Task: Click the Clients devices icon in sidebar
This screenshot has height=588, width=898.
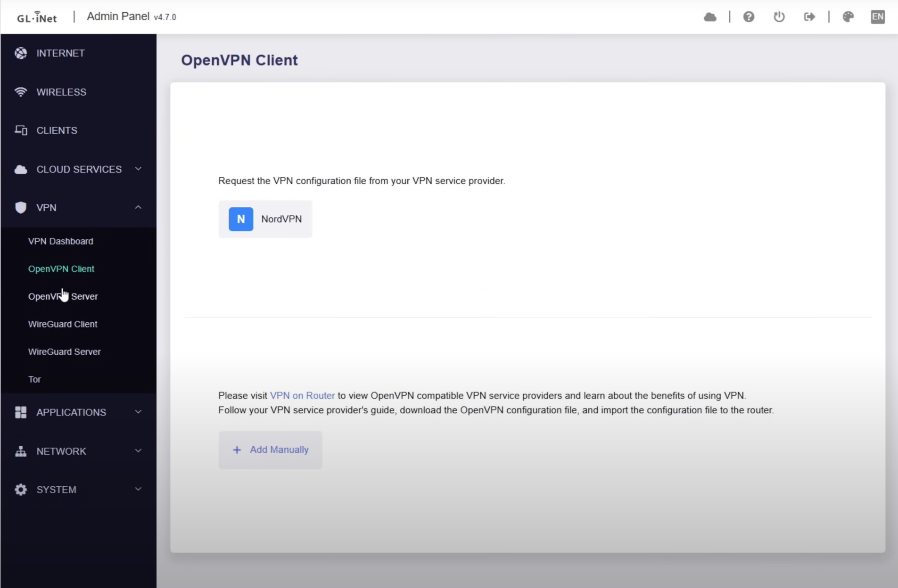Action: point(21,131)
